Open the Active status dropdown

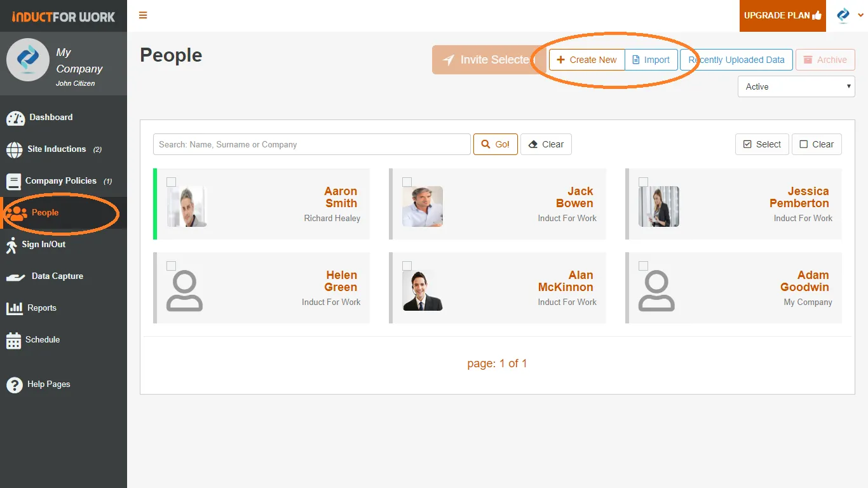click(796, 86)
